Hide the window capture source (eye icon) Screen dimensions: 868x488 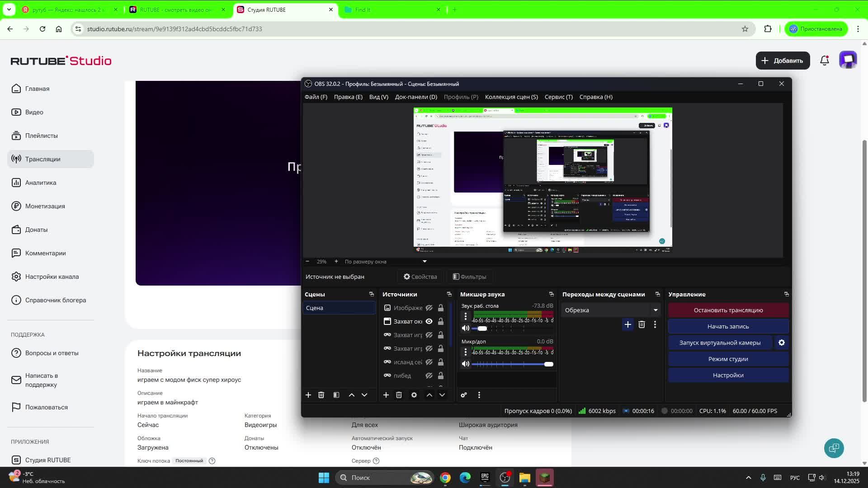tap(429, 321)
